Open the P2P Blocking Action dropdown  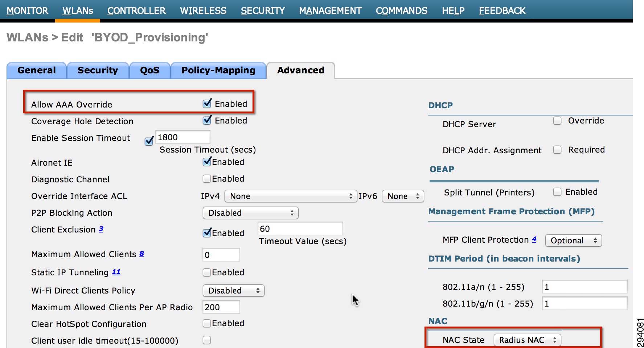(251, 213)
